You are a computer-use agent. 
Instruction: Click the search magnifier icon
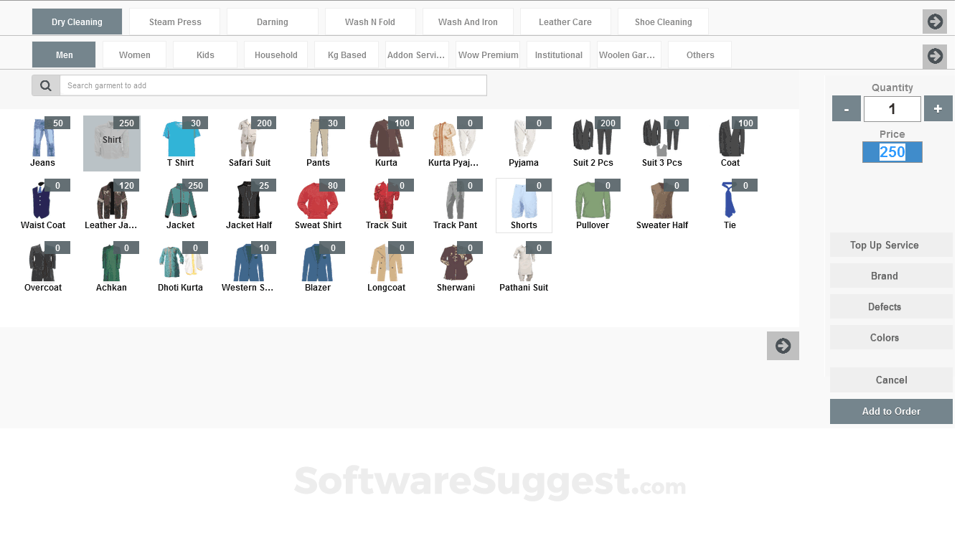click(x=45, y=85)
